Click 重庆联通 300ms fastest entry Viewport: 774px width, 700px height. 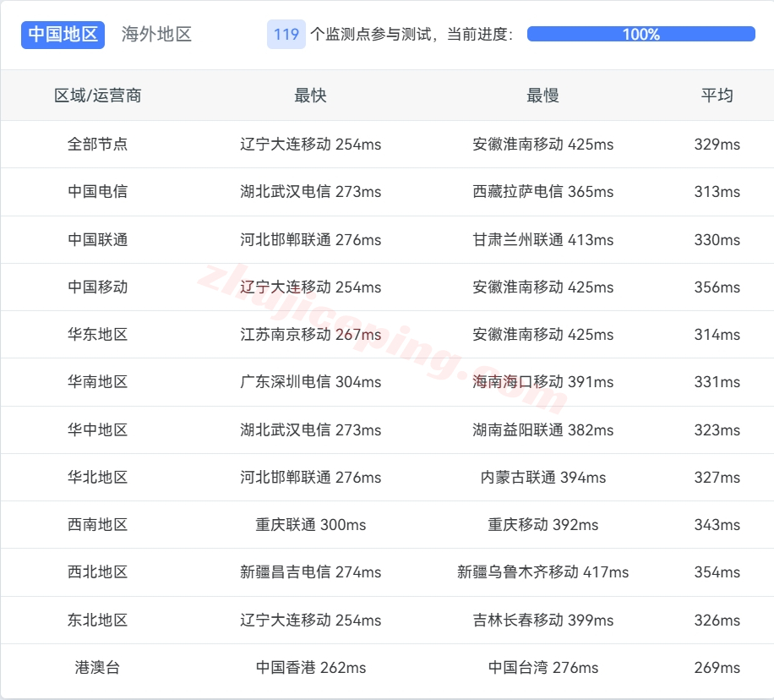tap(310, 525)
